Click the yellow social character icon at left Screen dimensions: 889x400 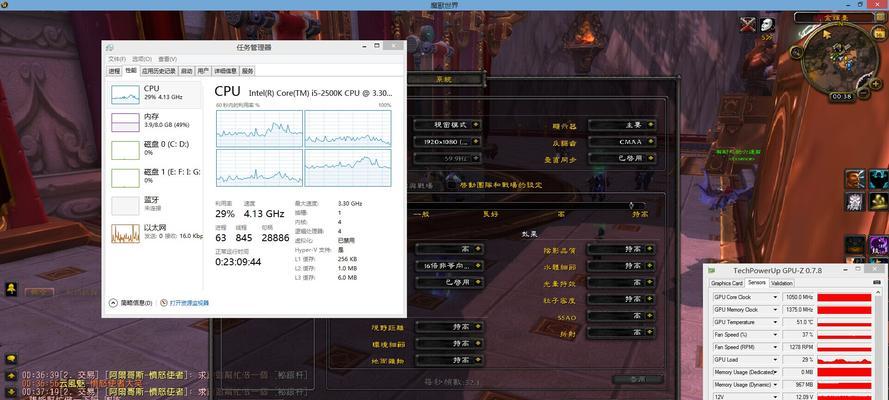[x=11, y=290]
